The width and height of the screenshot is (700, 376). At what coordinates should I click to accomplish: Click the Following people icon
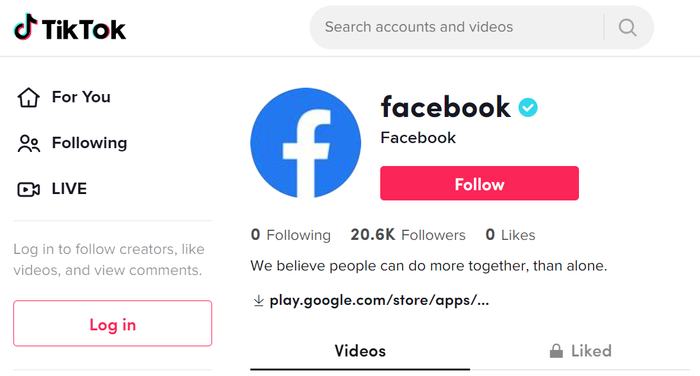29,143
